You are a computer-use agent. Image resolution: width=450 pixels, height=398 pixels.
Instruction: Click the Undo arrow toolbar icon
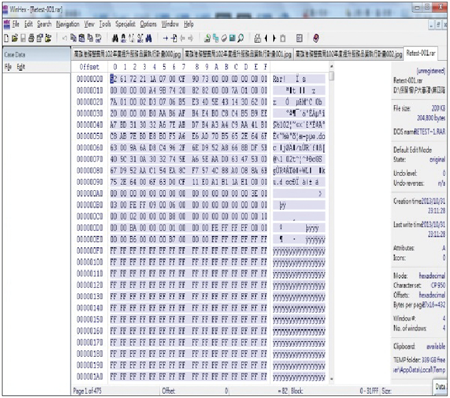(64, 39)
